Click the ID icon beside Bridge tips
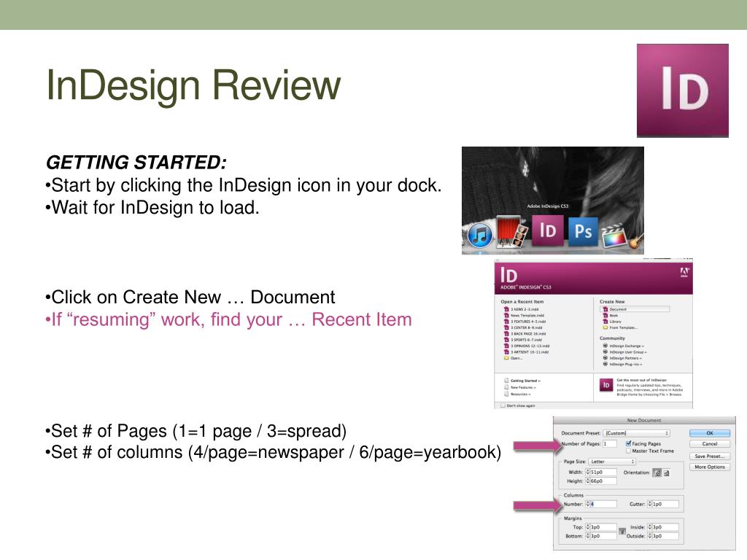Viewport: 747px width, 560px height. click(606, 385)
